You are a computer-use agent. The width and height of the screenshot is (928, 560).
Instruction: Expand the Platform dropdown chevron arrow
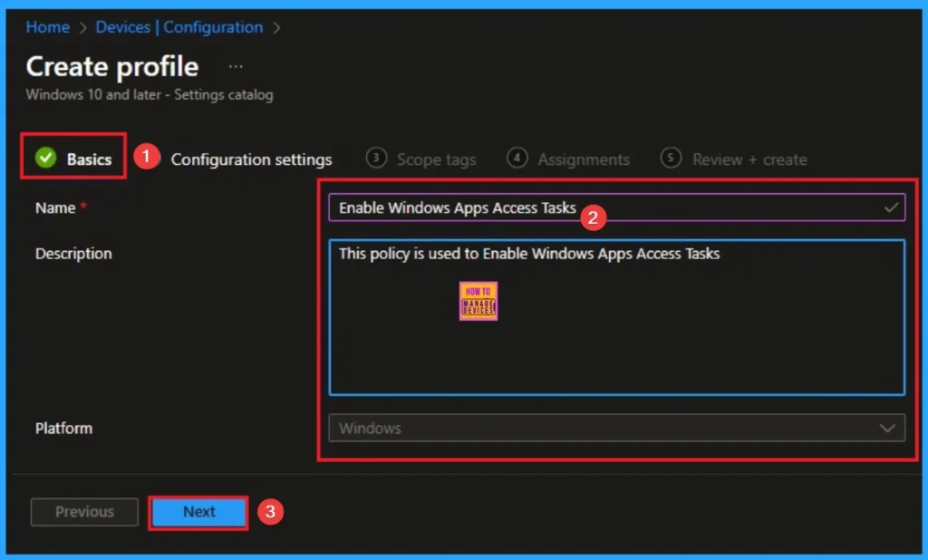[x=887, y=429]
